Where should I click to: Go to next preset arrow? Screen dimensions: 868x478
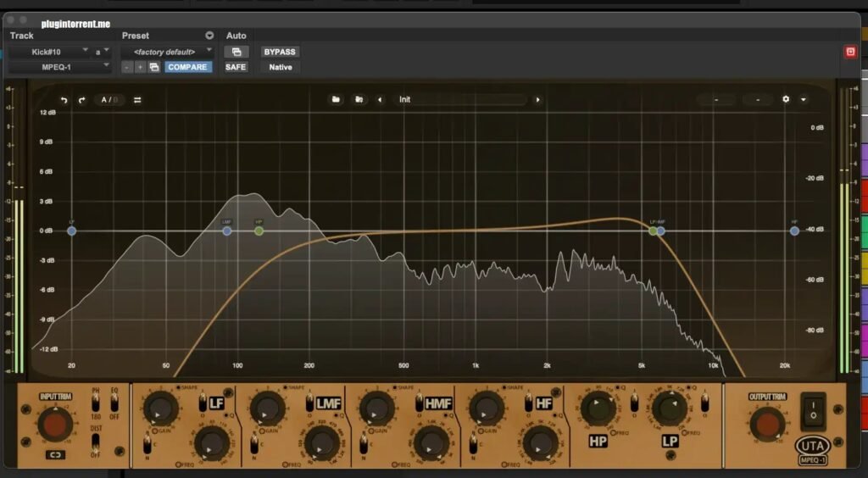tap(537, 100)
